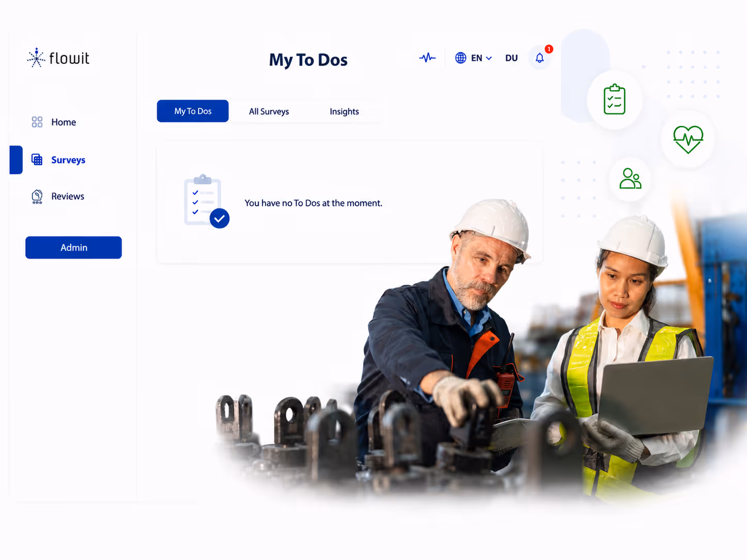Click the clipboard checkmark illustration

coord(206,202)
